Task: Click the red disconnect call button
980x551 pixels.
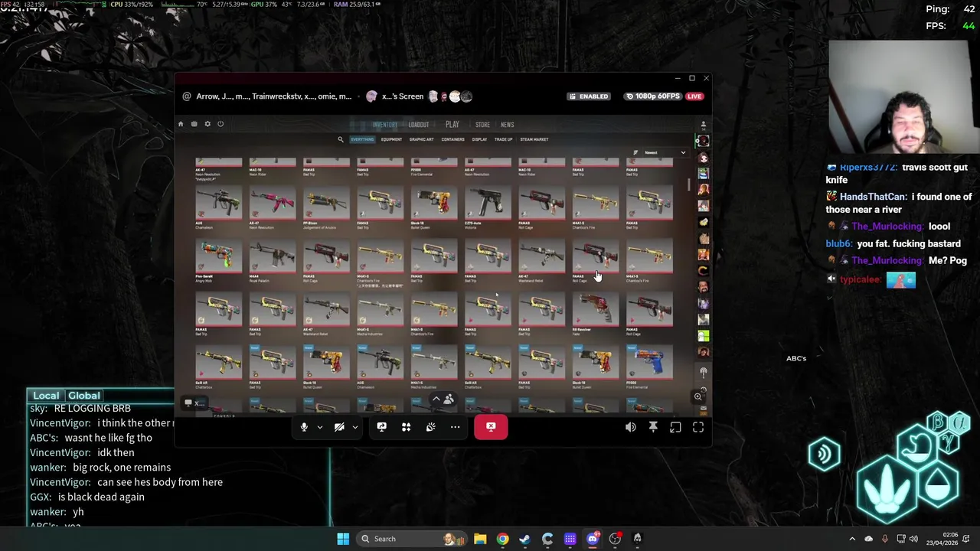Action: [x=491, y=427]
